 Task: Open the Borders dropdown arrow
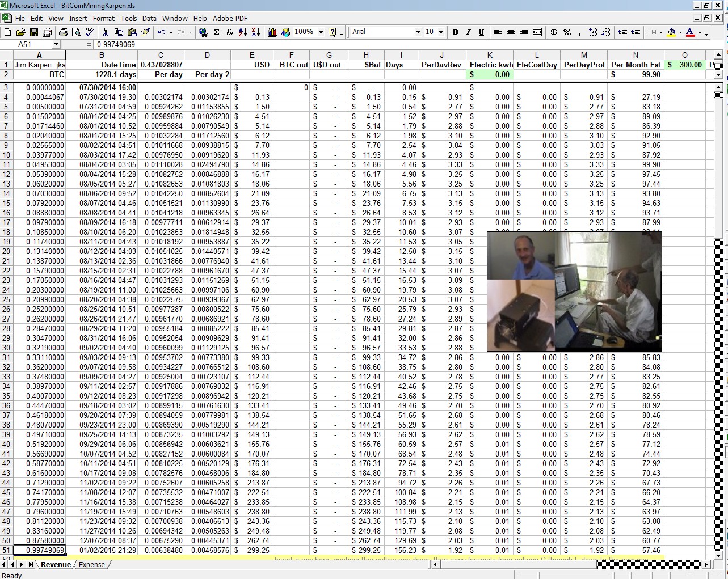click(662, 32)
